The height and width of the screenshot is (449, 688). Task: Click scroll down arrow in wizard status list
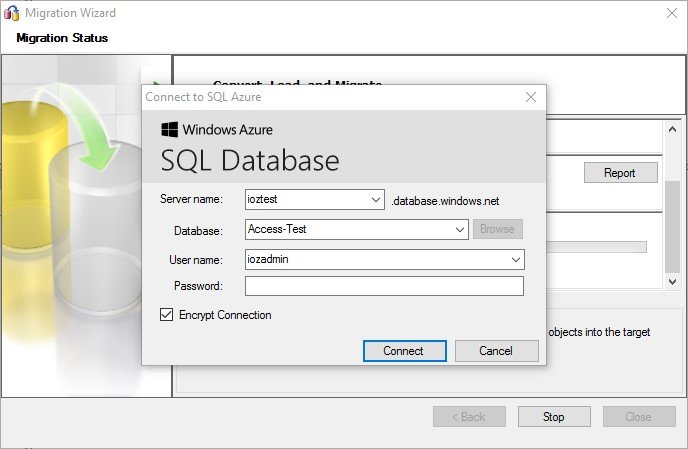click(672, 281)
